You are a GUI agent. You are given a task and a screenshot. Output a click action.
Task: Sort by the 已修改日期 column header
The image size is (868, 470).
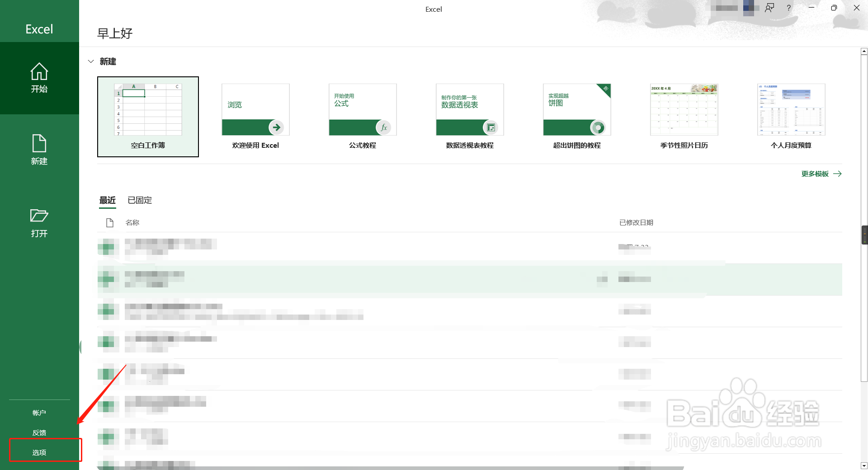tap(636, 222)
